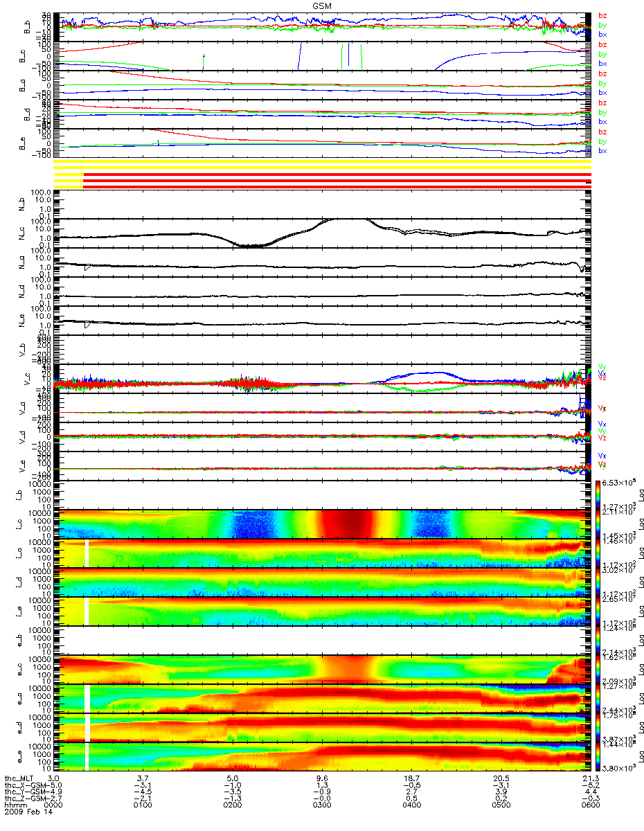Image resolution: width=644 pixels, height=831 pixels.
Task: Click the bz legend of B_e panel
Action: (x=602, y=132)
